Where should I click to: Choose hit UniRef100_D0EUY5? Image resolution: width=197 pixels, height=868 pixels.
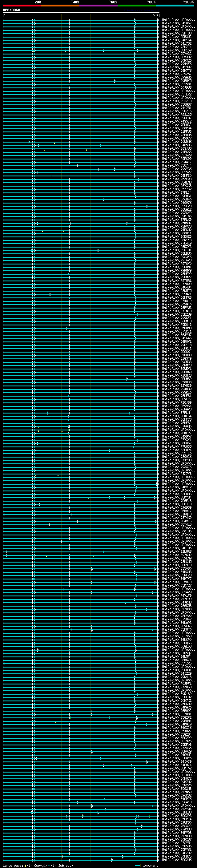point(177,81)
